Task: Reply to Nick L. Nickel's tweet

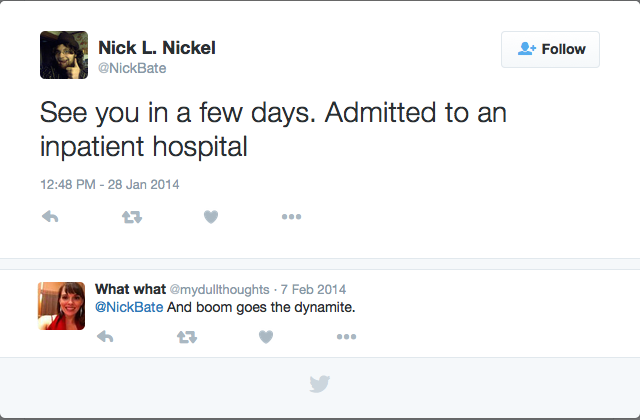Action: coord(50,217)
